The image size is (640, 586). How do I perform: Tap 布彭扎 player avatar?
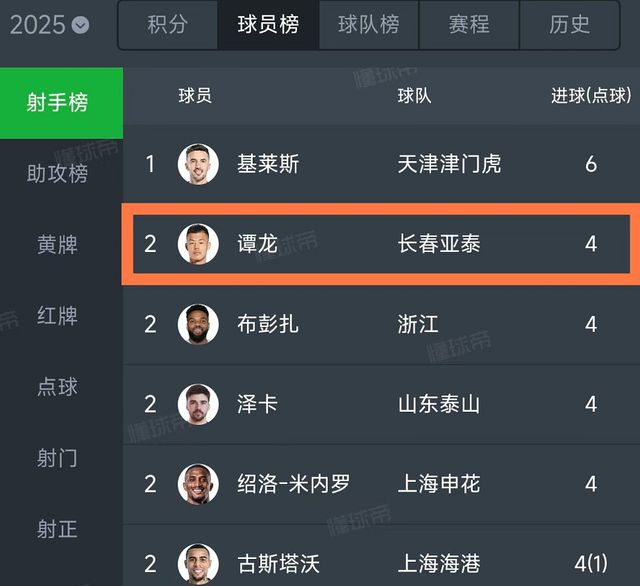tap(198, 324)
